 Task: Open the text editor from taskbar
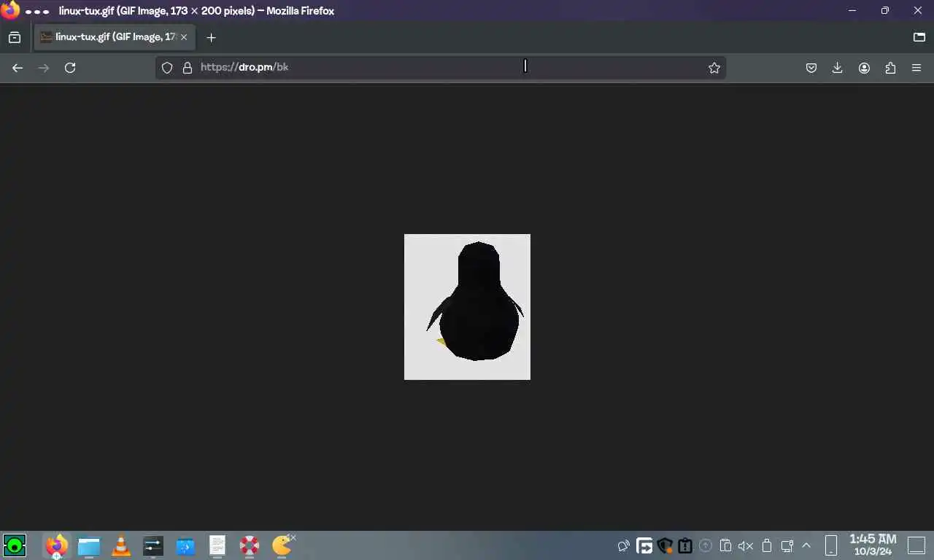coord(217,545)
